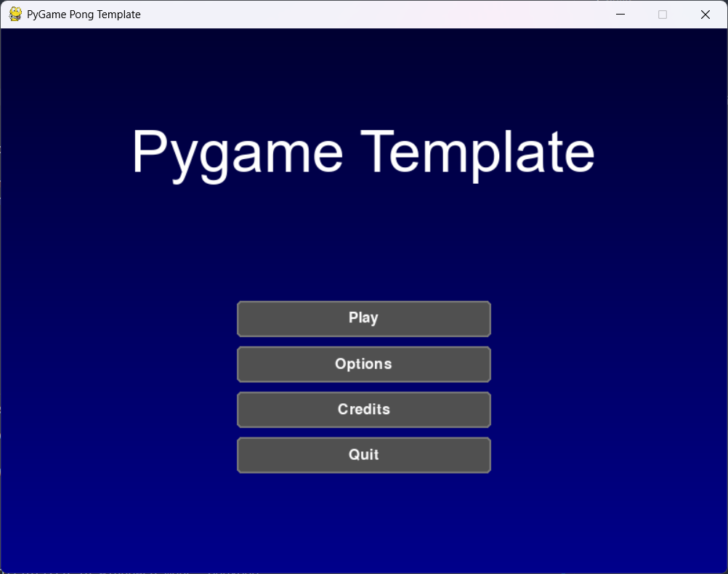
Task: Choose Quit from the main menu list
Action: click(363, 455)
